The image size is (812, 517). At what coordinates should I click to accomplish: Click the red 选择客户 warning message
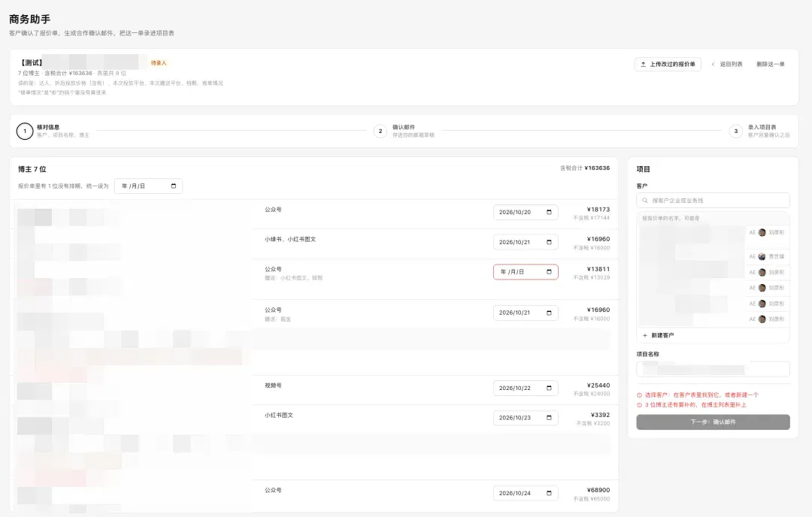[x=698, y=395]
